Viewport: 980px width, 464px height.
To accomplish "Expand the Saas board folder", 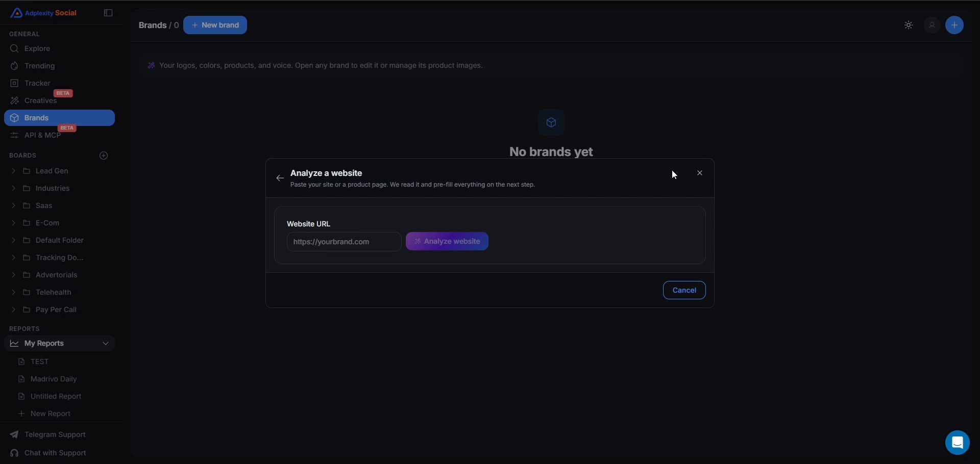I will [13, 205].
